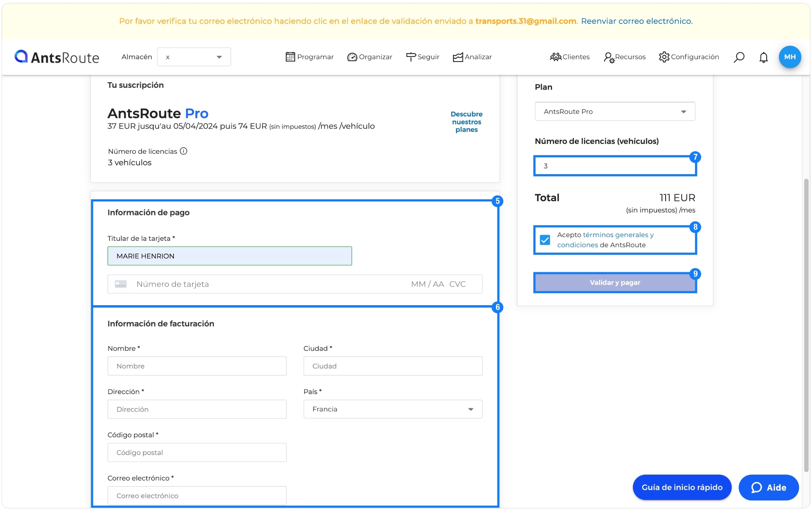The height and width of the screenshot is (511, 812).
Task: Click the credit card icon in card field
Action: coord(121,284)
